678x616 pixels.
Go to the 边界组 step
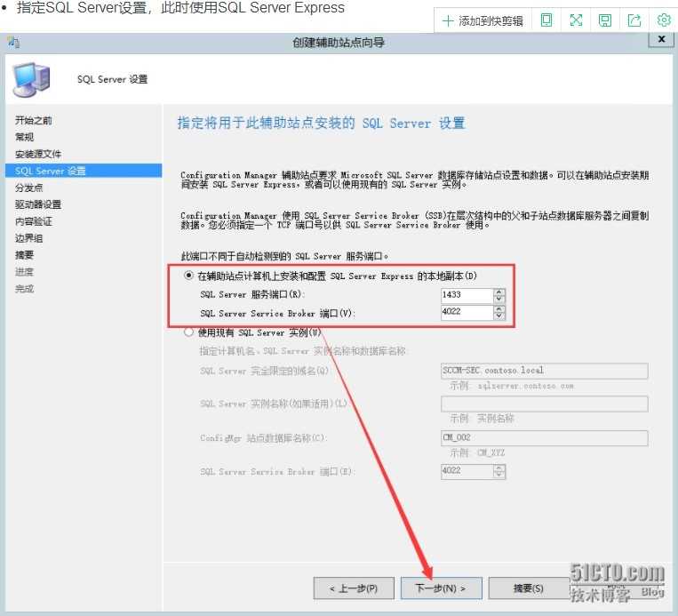coord(28,238)
